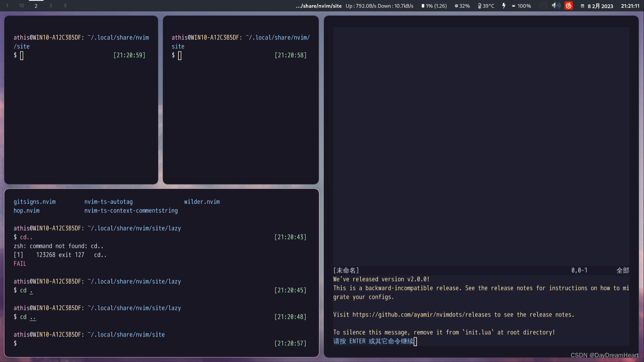Select the active workspace 2 tab
The height and width of the screenshot is (362, 644).
click(36, 6)
